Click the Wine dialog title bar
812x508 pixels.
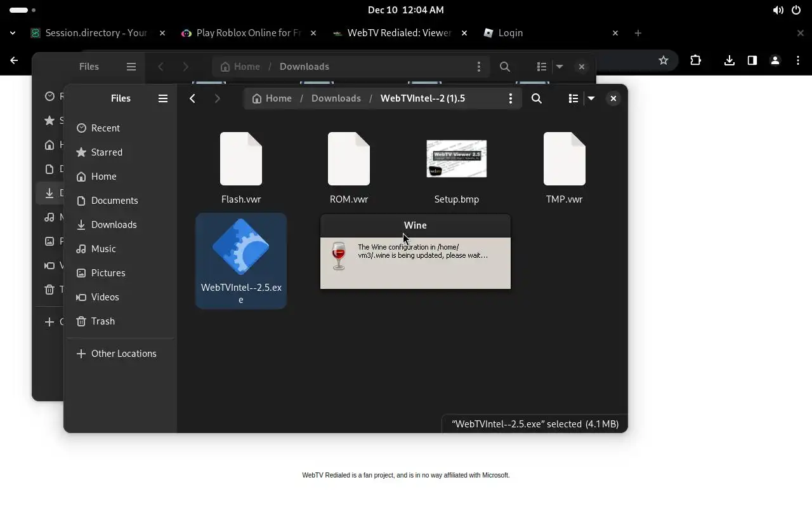pyautogui.click(x=416, y=225)
